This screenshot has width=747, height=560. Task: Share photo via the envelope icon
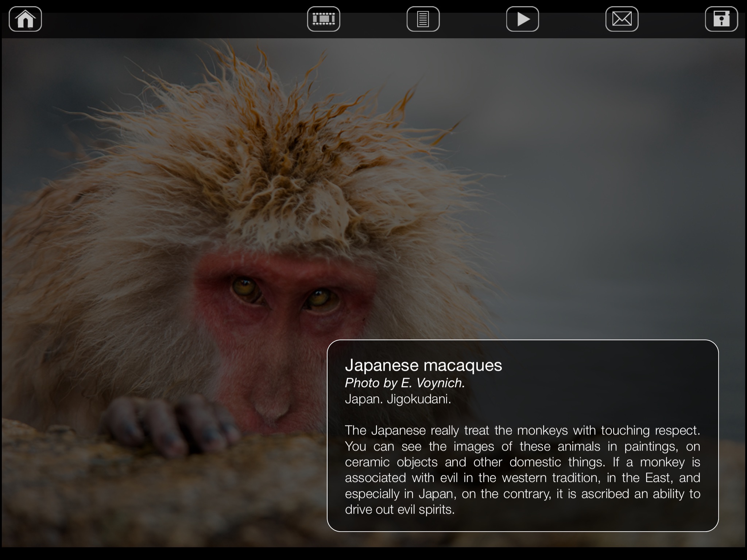point(622,19)
